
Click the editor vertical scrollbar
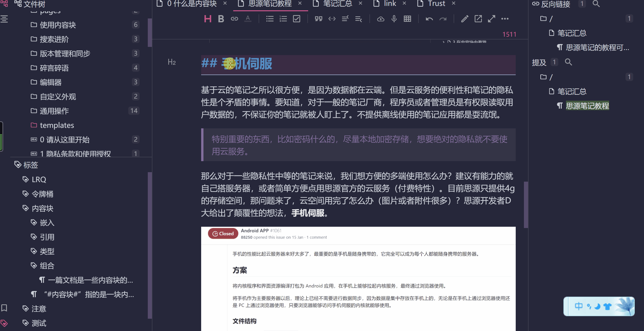tap(526, 204)
